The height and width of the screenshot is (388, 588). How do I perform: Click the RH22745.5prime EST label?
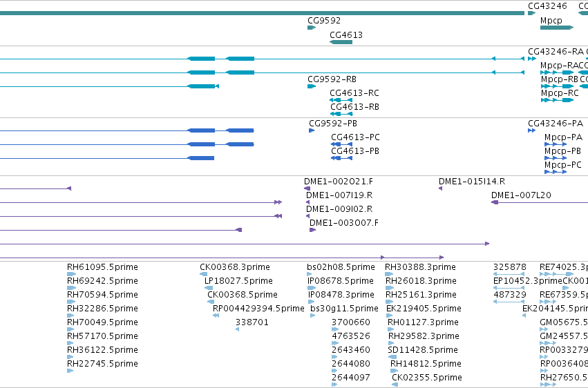point(102,365)
